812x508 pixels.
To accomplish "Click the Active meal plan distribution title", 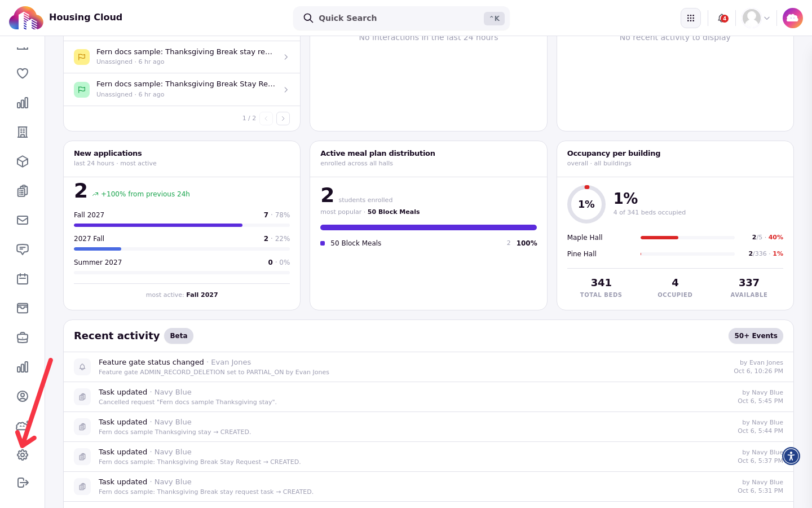I will [378, 154].
